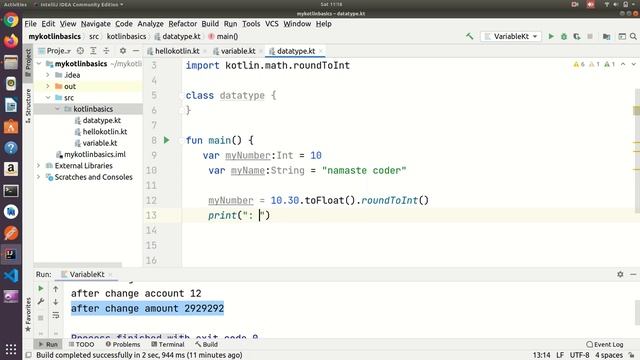This screenshot has width=640, height=360.
Task: Open the Build tool window
Action: click(x=206, y=344)
